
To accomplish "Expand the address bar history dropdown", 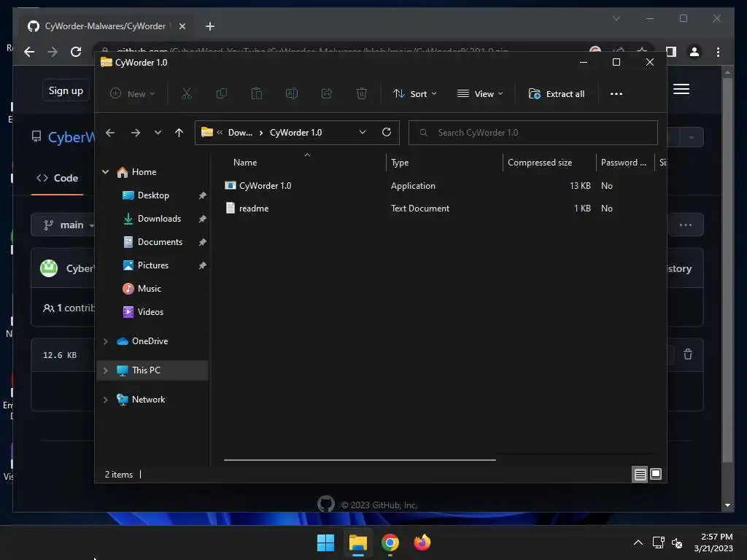I will tap(363, 133).
